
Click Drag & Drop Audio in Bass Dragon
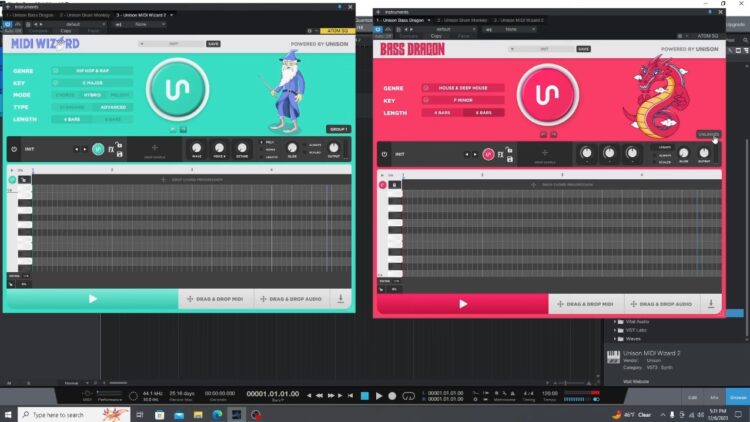662,304
